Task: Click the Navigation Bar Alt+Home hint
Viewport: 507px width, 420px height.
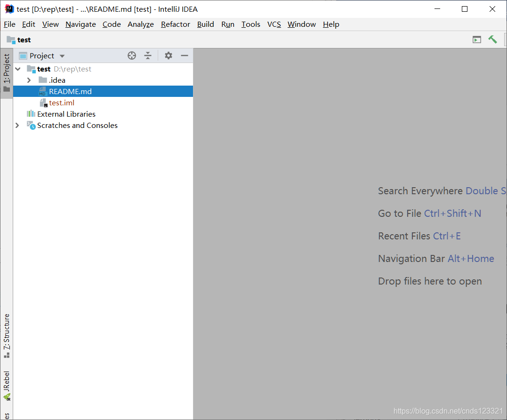Action: (436, 259)
